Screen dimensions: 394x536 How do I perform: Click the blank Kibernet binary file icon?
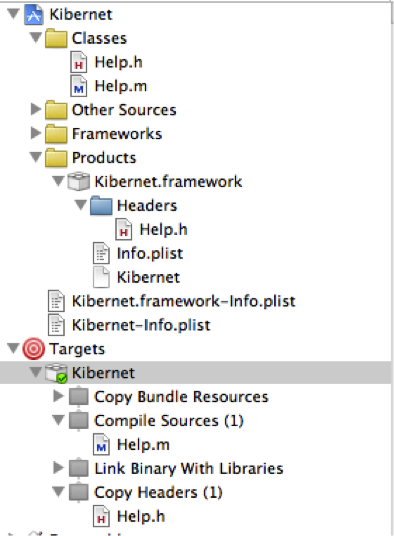pos(101,277)
